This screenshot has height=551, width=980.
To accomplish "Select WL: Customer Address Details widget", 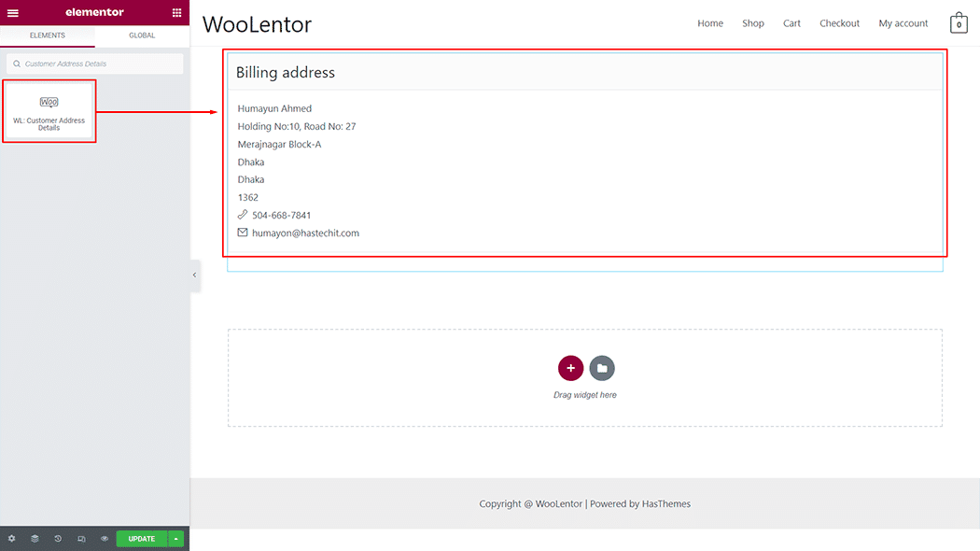I will [49, 111].
